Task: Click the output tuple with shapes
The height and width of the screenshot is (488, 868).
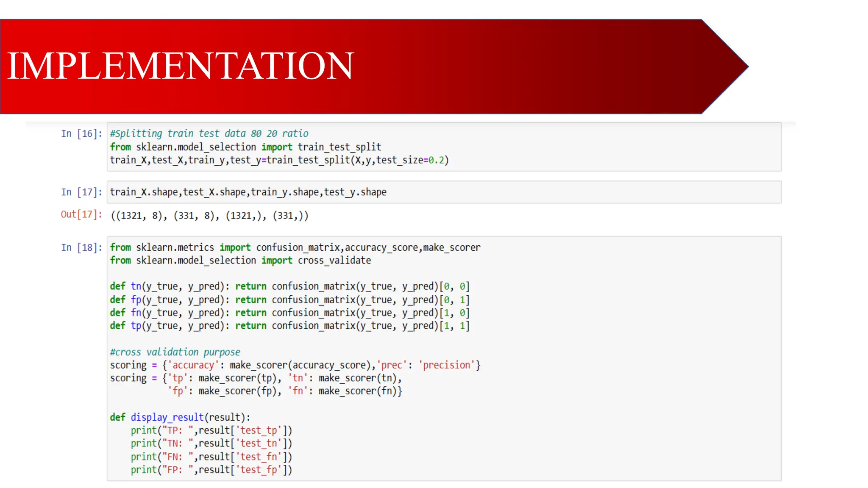Action: coord(209,216)
